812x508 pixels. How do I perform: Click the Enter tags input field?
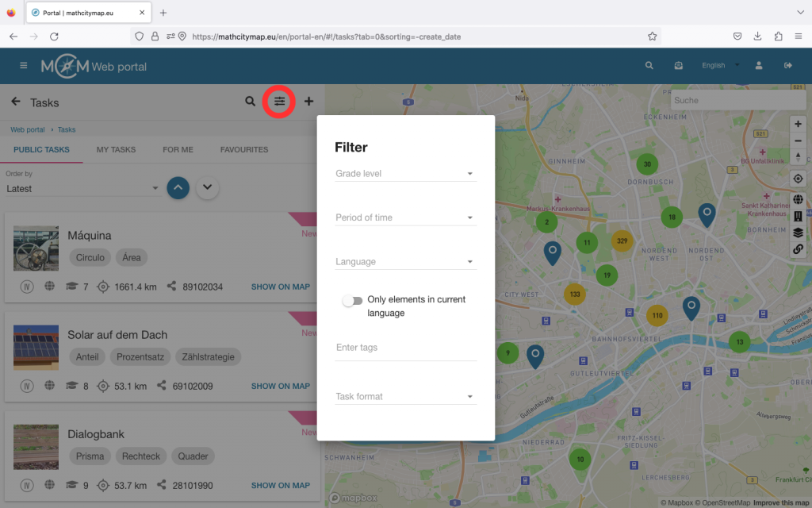point(405,348)
